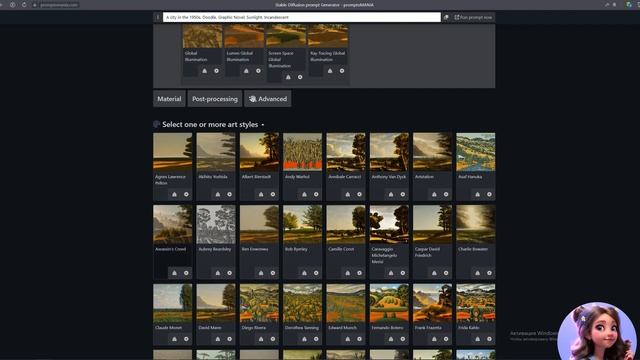Image resolution: width=640 pixels, height=360 pixels.
Task: Click the weight icon on Global Illumination card
Action: click(204, 71)
